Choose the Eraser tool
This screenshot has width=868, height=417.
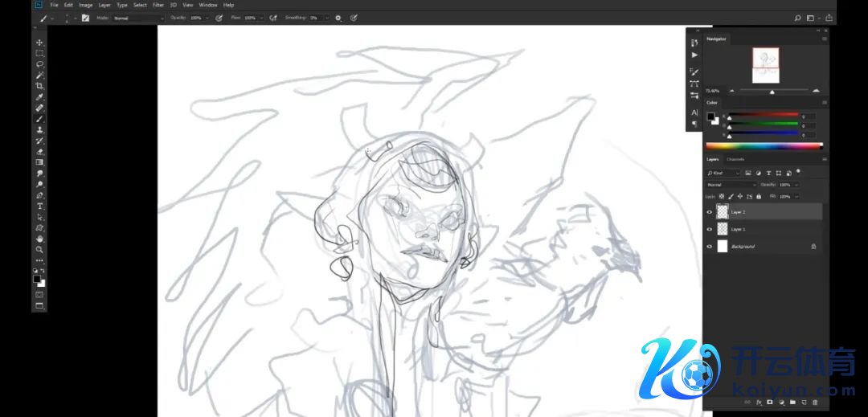click(x=39, y=151)
